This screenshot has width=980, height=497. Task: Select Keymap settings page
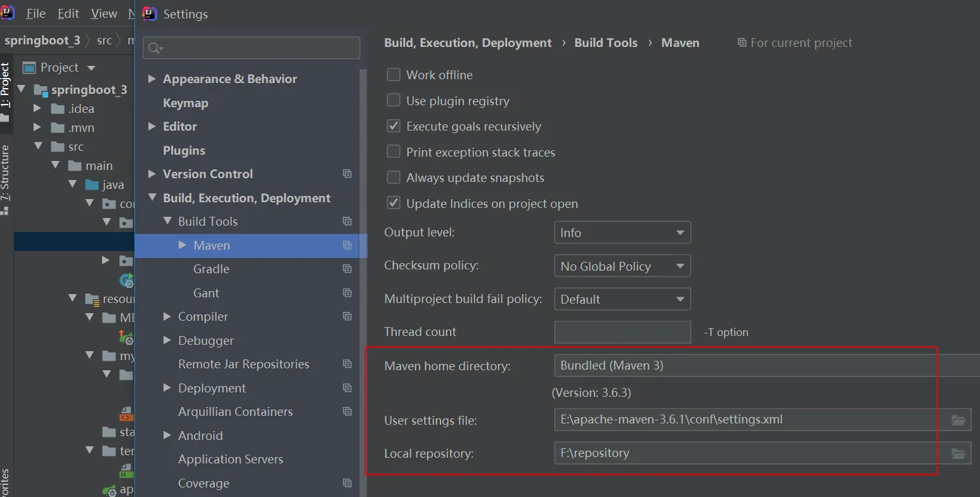click(x=186, y=103)
